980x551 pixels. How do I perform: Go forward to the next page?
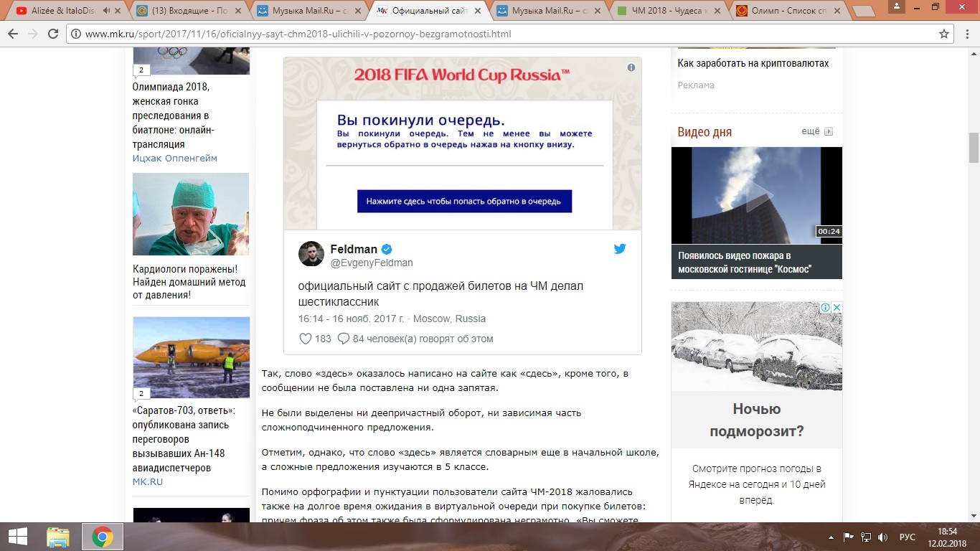(x=33, y=34)
